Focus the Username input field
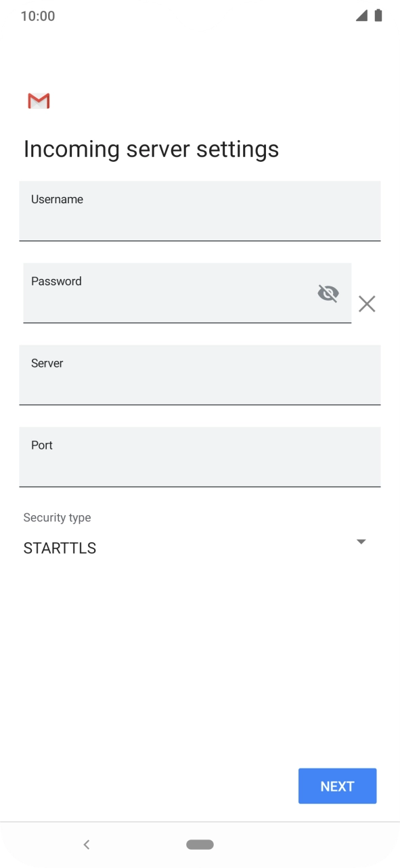Image resolution: width=400 pixels, height=868 pixels. (200, 211)
